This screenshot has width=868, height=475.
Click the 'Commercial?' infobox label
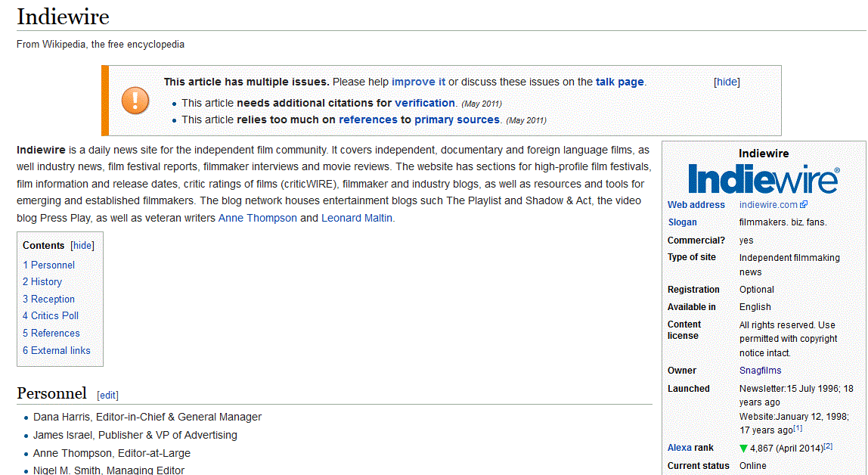[696, 241]
